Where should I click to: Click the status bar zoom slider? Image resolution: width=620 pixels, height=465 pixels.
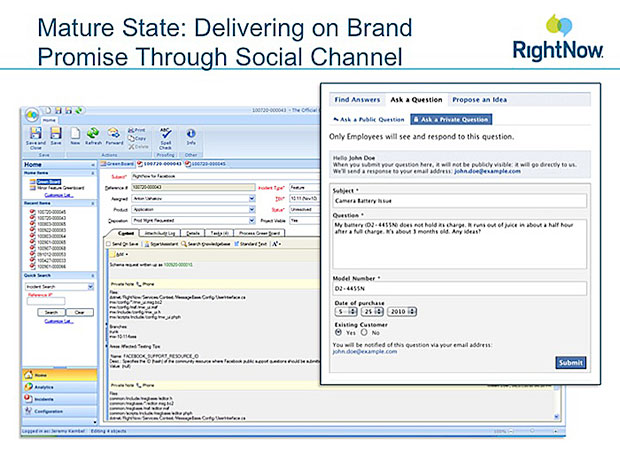[532, 431]
